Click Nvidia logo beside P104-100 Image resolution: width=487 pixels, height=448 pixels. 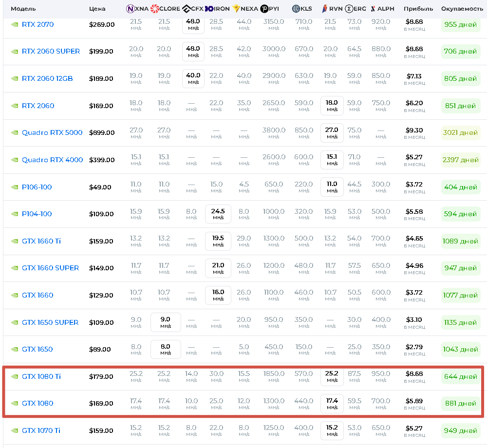[x=15, y=214]
